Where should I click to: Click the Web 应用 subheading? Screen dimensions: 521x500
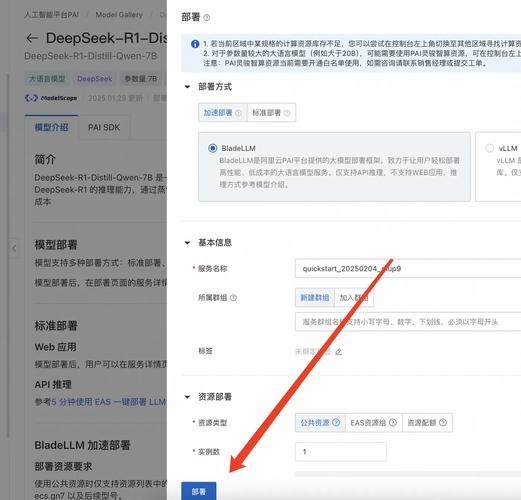(x=55, y=347)
